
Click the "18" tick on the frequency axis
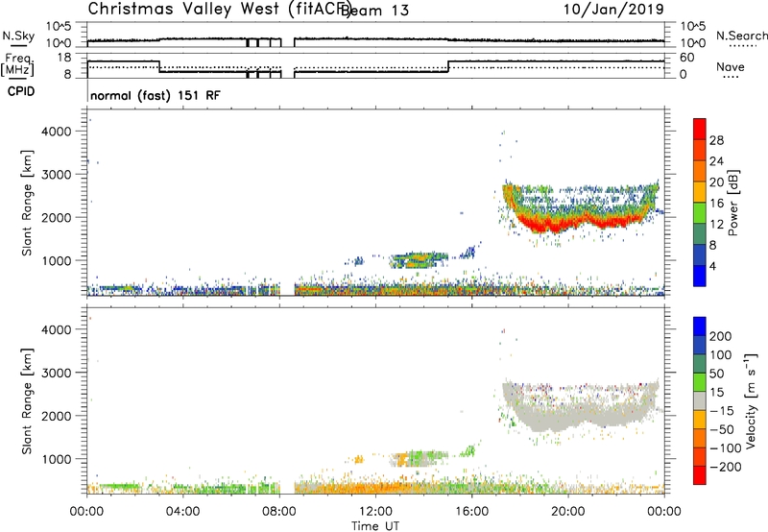[64, 58]
